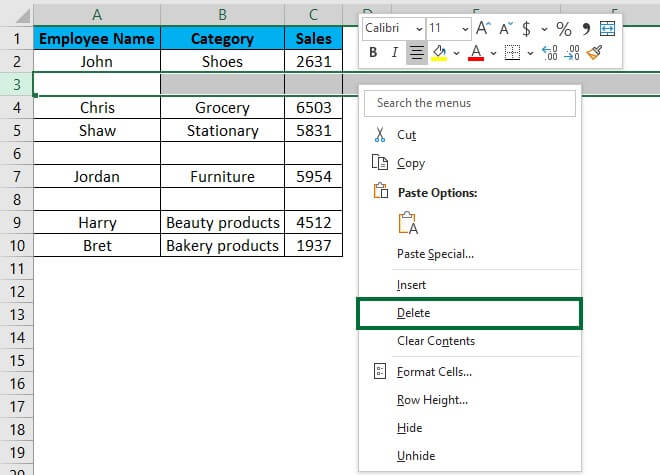Click Clear Contents menu option
This screenshot has width=660, height=475.
tap(435, 341)
